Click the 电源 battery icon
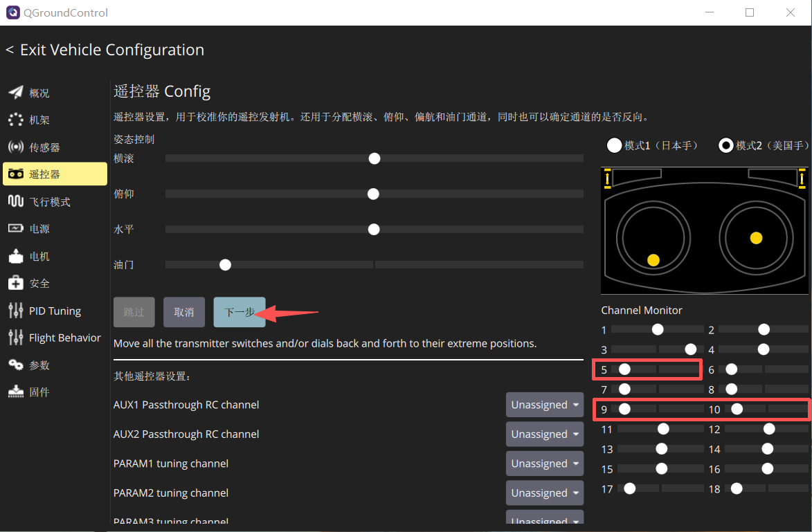 point(15,228)
